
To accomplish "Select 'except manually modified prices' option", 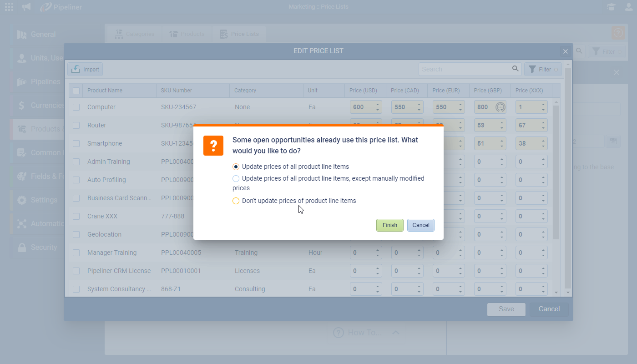I will tap(236, 178).
